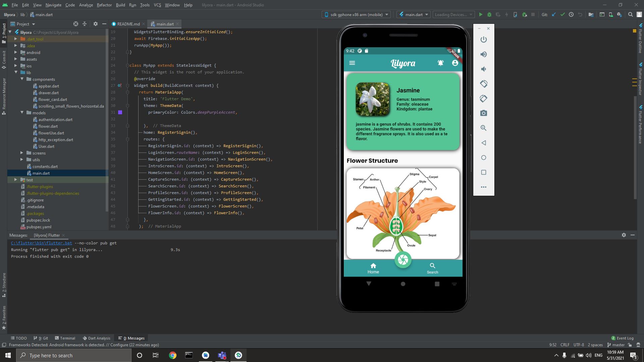Screen dimensions: 644x362
Task: Start debugging with the bug icon
Action: coord(489,14)
